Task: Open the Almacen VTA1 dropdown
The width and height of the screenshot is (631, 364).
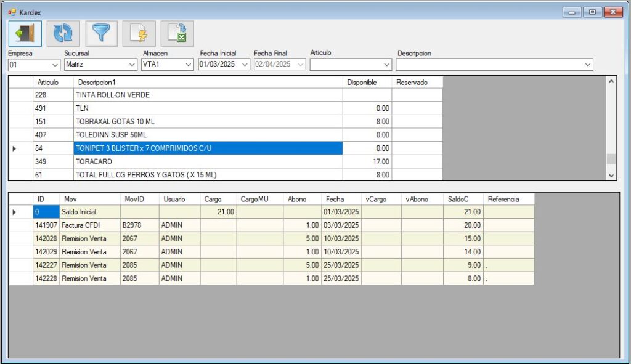Action: (x=189, y=65)
